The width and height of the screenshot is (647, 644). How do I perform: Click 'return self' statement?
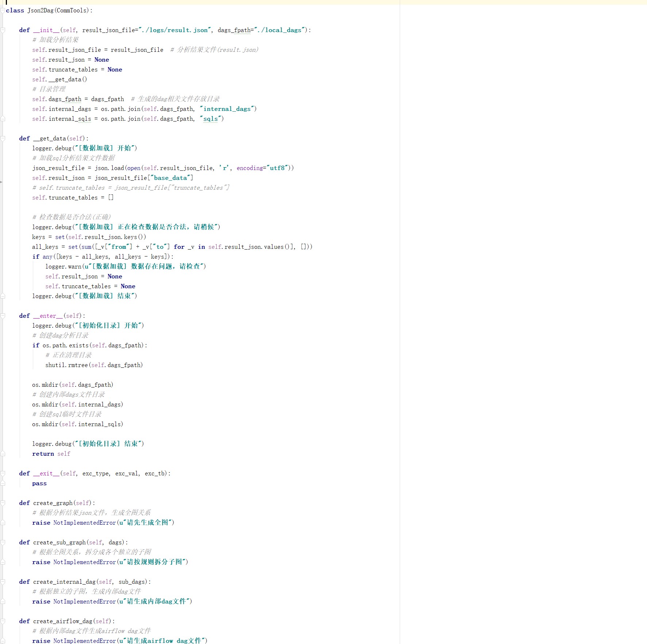pos(51,454)
